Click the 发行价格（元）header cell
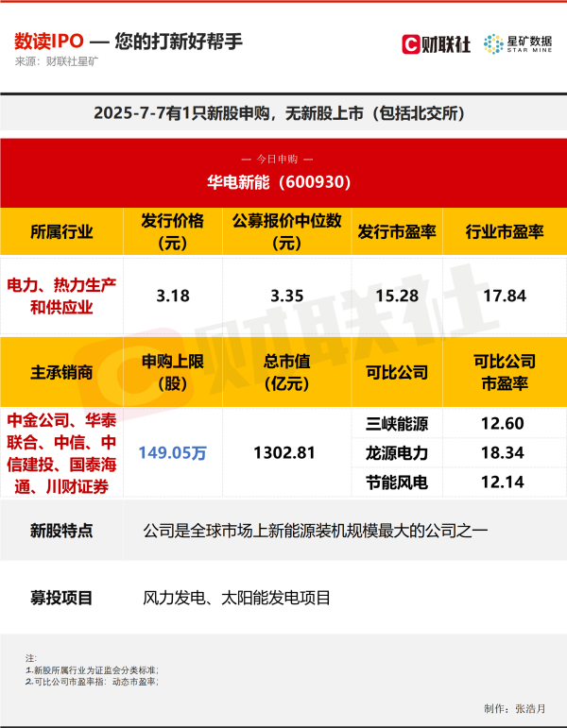Viewport: 567px width, 728px height. pos(172,231)
